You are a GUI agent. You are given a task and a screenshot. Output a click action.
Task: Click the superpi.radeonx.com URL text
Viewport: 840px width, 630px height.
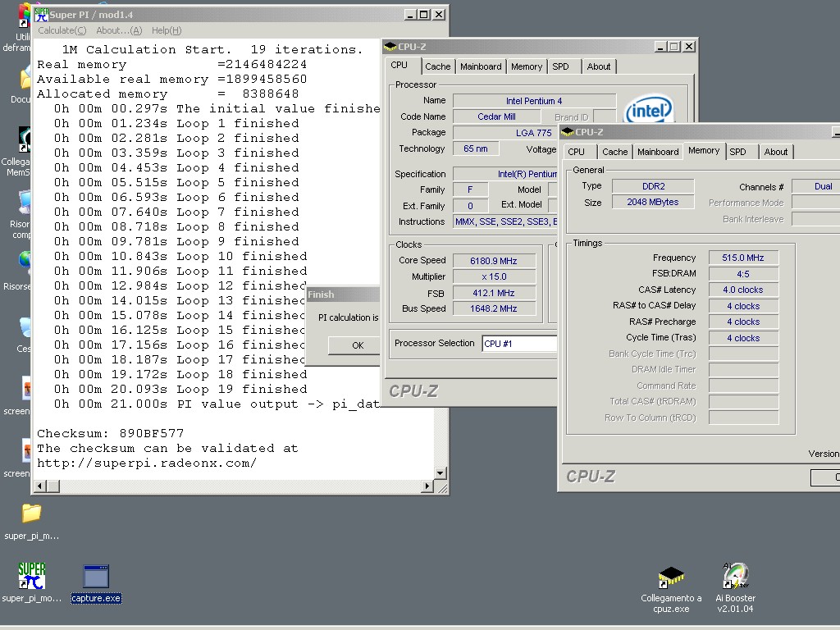(x=147, y=463)
